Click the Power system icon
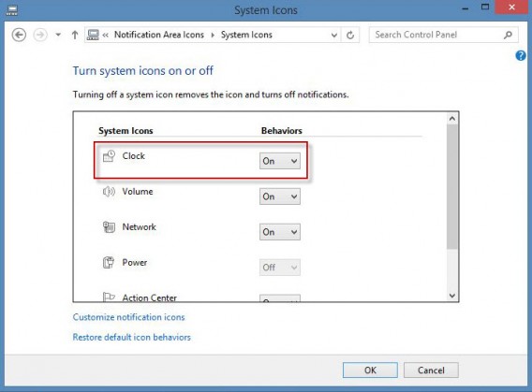532x392 pixels. [x=109, y=263]
